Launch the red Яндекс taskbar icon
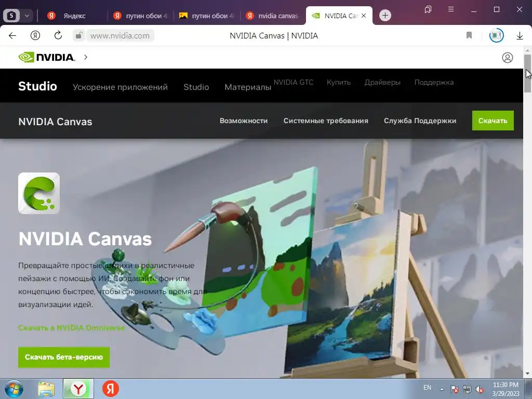 [x=111, y=389]
